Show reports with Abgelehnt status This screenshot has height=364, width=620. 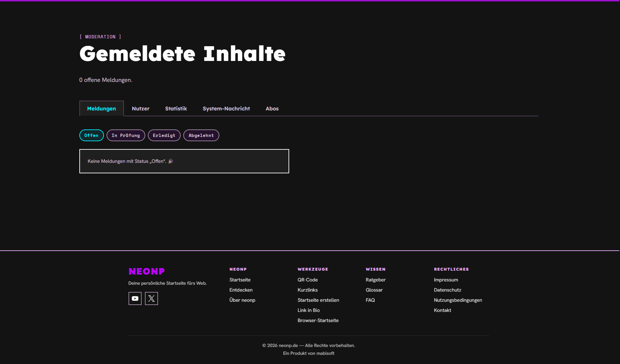(x=201, y=135)
